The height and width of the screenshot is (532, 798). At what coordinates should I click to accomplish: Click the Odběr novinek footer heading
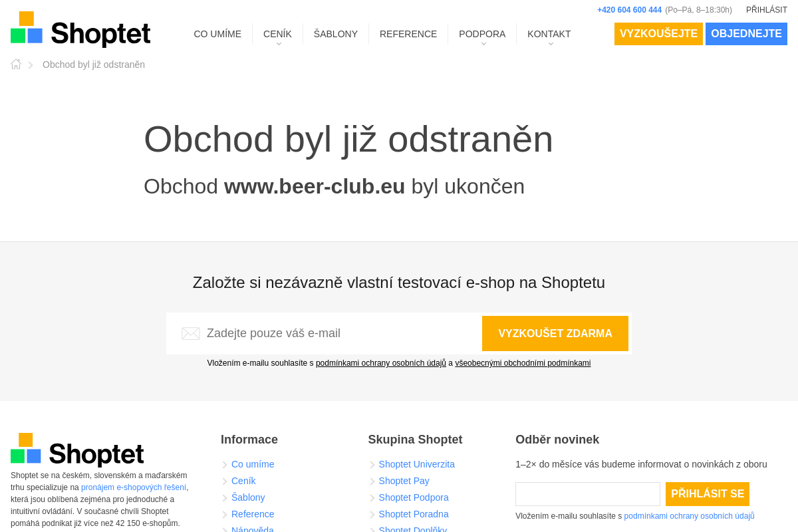pyautogui.click(x=557, y=440)
